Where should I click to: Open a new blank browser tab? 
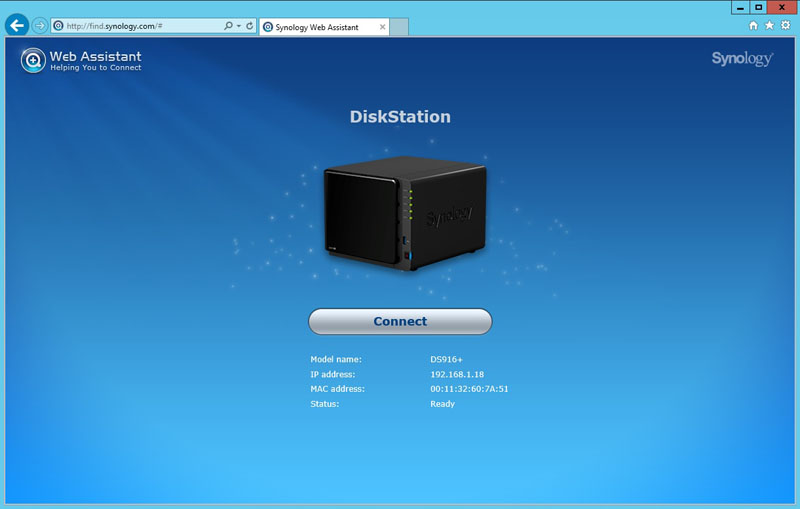tap(399, 27)
